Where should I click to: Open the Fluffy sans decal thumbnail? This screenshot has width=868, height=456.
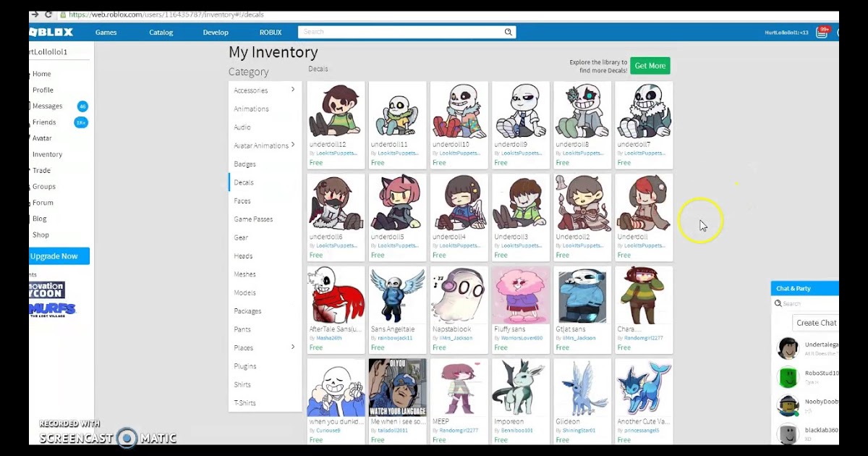521,295
